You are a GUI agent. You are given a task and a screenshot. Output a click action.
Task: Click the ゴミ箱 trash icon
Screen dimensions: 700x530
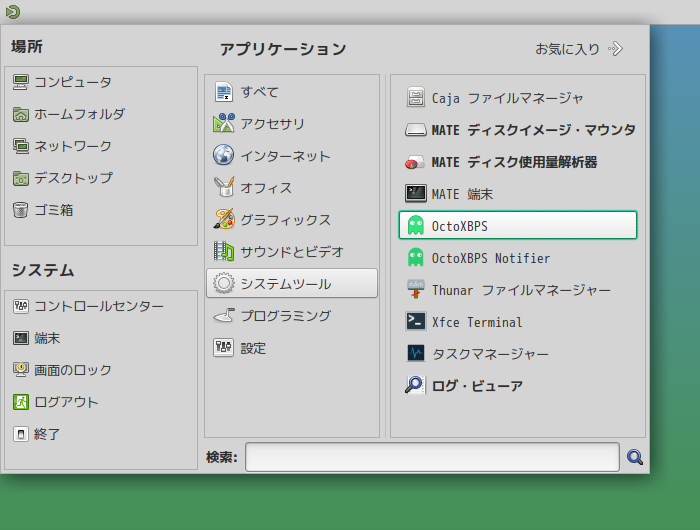pyautogui.click(x=21, y=210)
